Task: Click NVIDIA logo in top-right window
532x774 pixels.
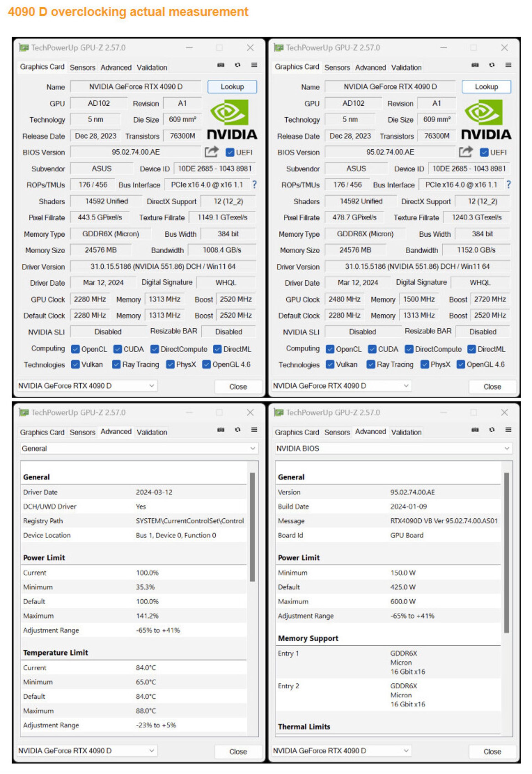Action: click(486, 119)
